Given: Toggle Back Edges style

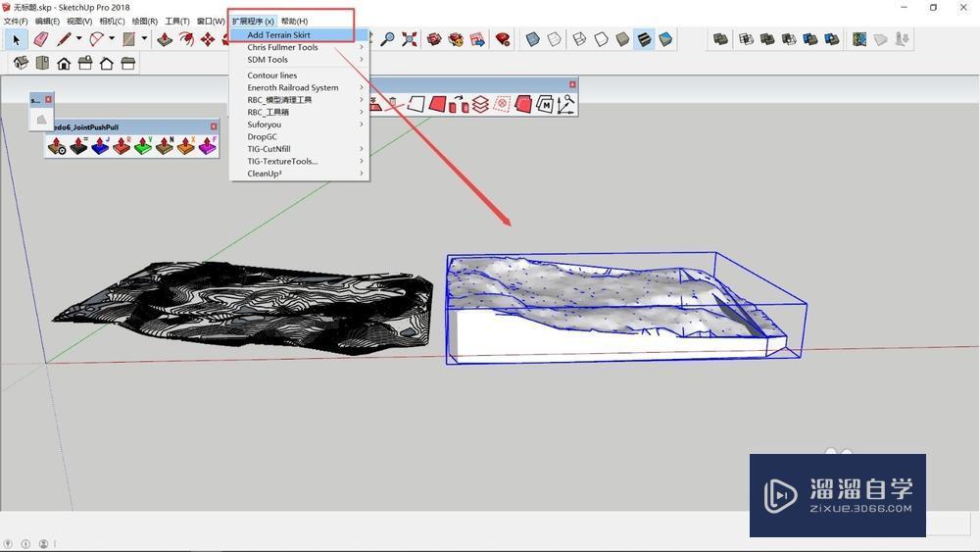Looking at the screenshot, I should (x=555, y=39).
